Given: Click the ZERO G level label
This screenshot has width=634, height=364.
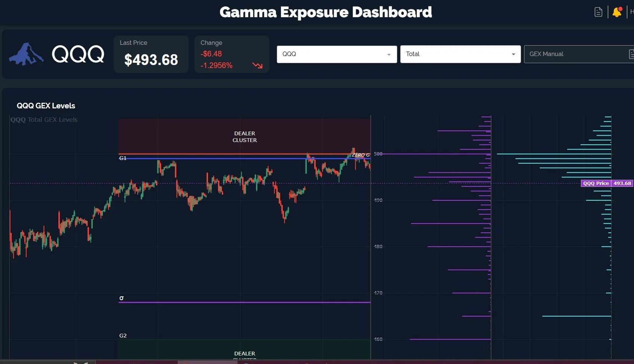Looking at the screenshot, I should pos(361,155).
